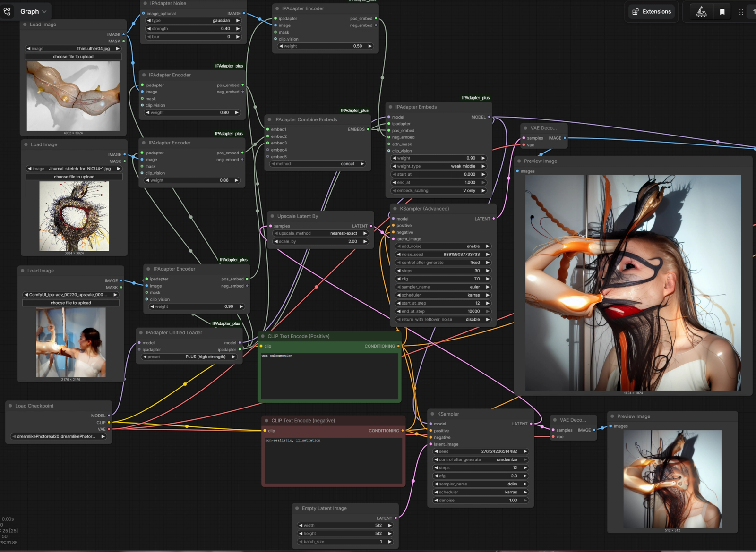The image size is (756, 552).
Task: Open the Extensions panel
Action: click(652, 12)
